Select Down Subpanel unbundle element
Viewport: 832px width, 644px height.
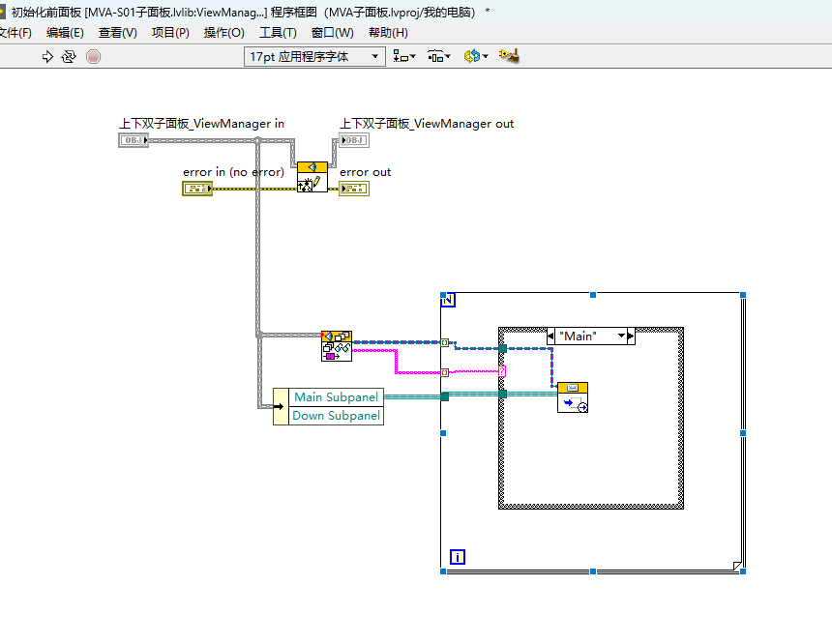[x=336, y=416]
